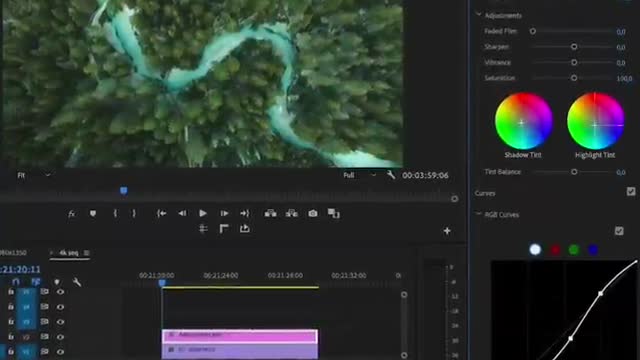The width and height of the screenshot is (640, 360).
Task: Click the Vibrance slider handle
Action: (x=574, y=62)
